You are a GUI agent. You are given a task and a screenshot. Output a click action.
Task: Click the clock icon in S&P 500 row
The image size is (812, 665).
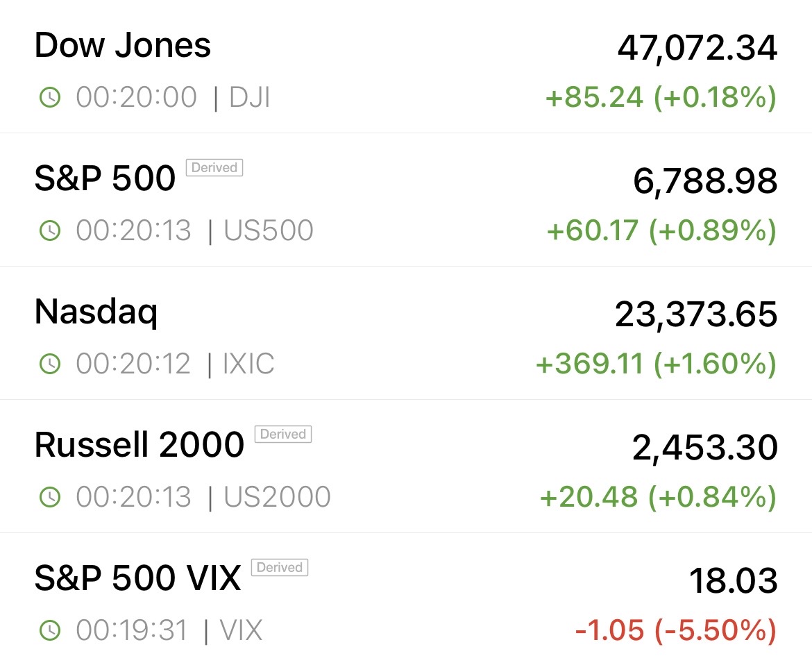pyautogui.click(x=50, y=231)
